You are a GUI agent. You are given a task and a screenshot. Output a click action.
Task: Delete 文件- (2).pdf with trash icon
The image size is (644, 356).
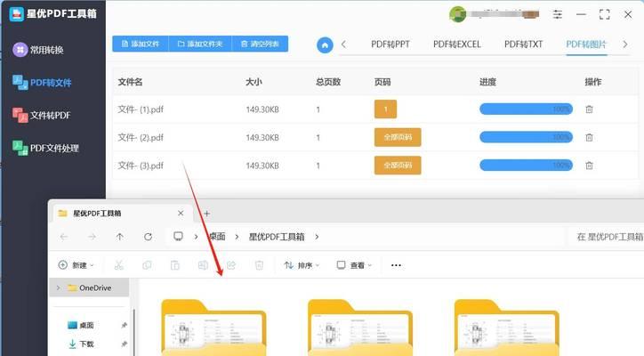click(x=589, y=137)
